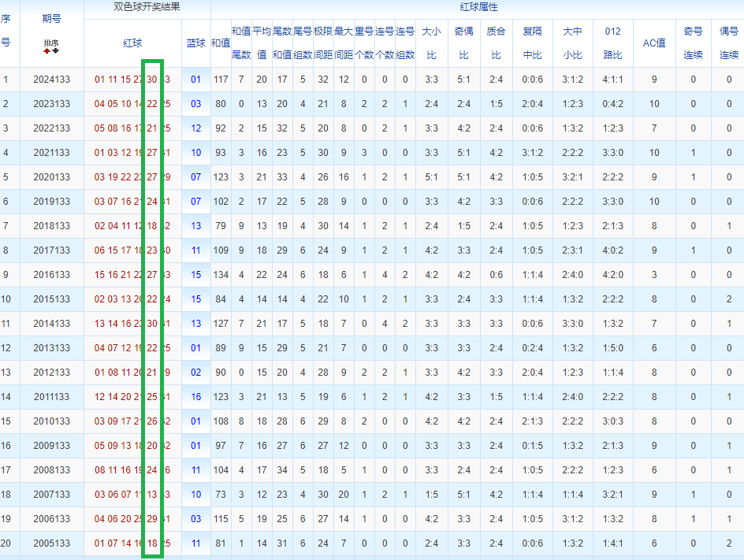Click the 红球 column header

tap(132, 43)
